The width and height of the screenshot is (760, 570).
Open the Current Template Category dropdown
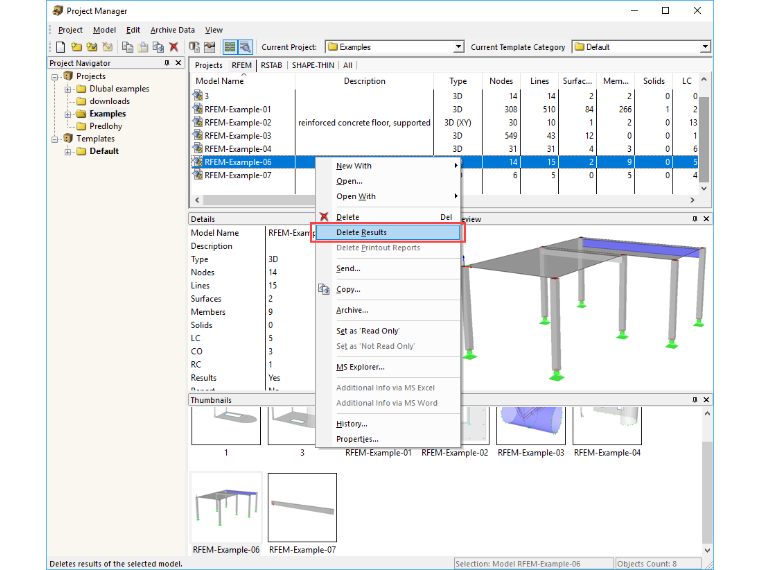pyautogui.click(x=705, y=47)
